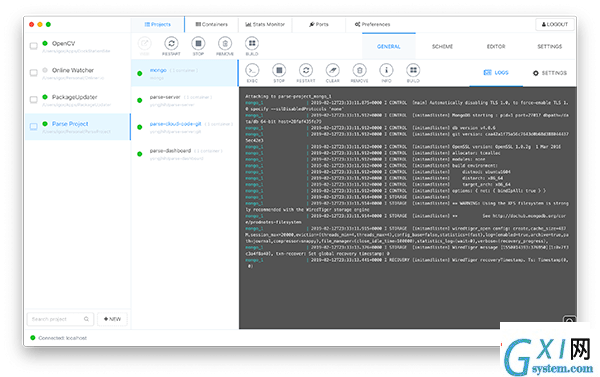Open the Stats Monitor tab
600x377 pixels.
265,24
